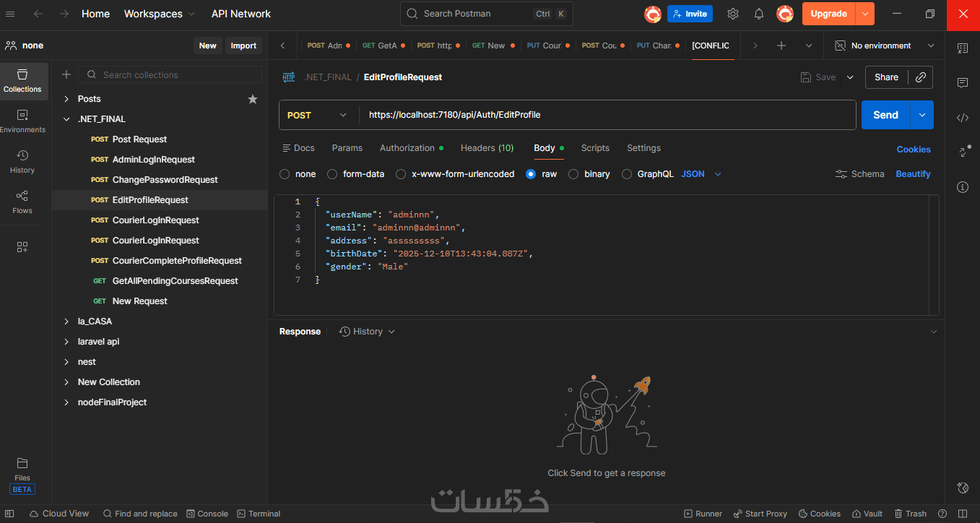Open Vault in the status bar

(867, 514)
